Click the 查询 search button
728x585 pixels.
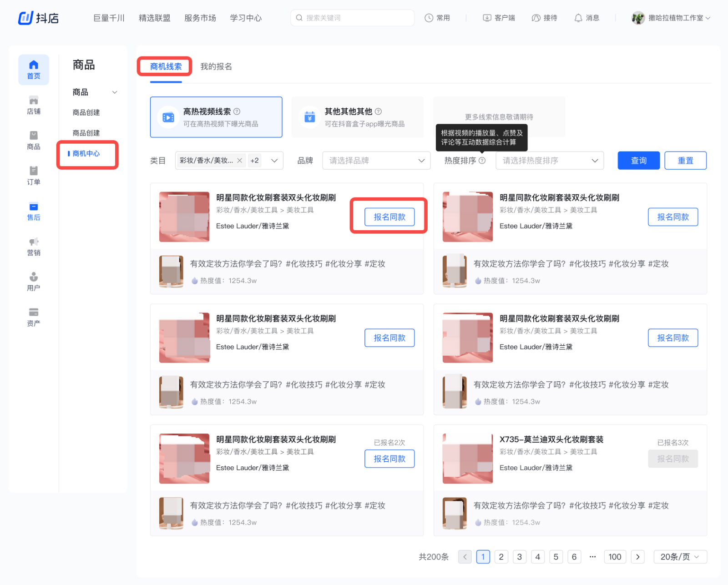pyautogui.click(x=638, y=160)
